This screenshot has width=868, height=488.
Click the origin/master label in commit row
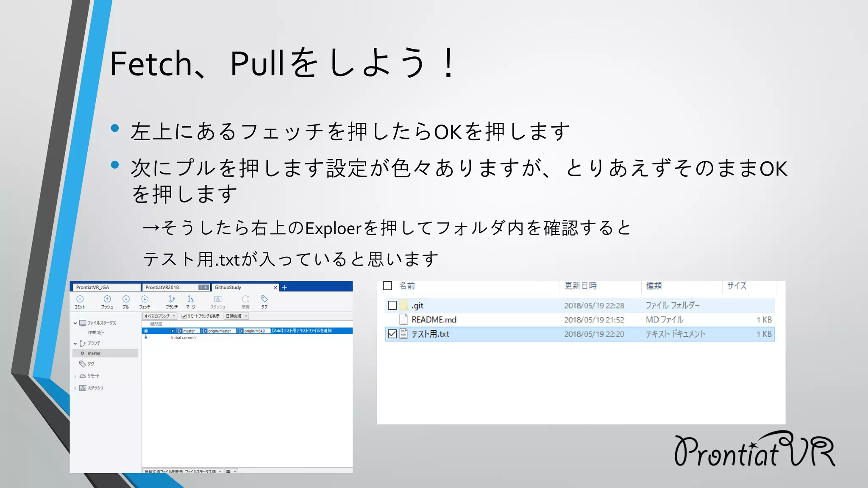(219, 331)
